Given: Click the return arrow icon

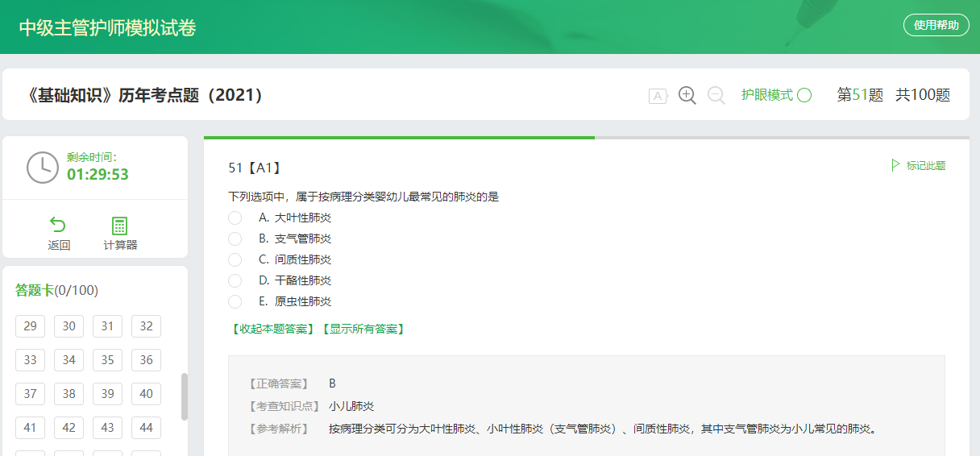Looking at the screenshot, I should pyautogui.click(x=58, y=226).
